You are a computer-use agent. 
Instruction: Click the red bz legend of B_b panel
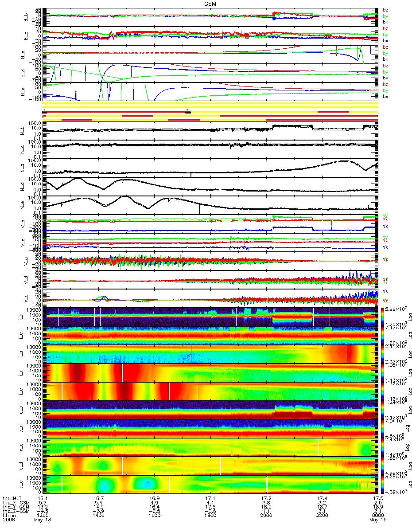click(385, 10)
